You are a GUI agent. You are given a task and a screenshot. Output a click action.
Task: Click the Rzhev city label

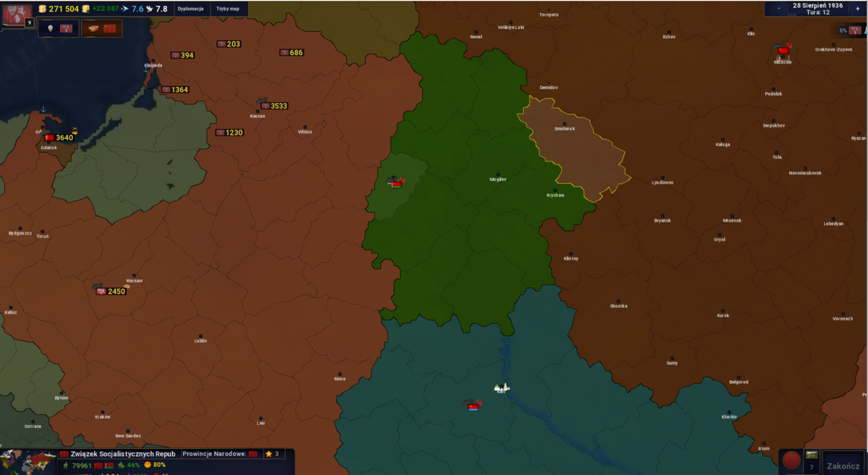669,36
